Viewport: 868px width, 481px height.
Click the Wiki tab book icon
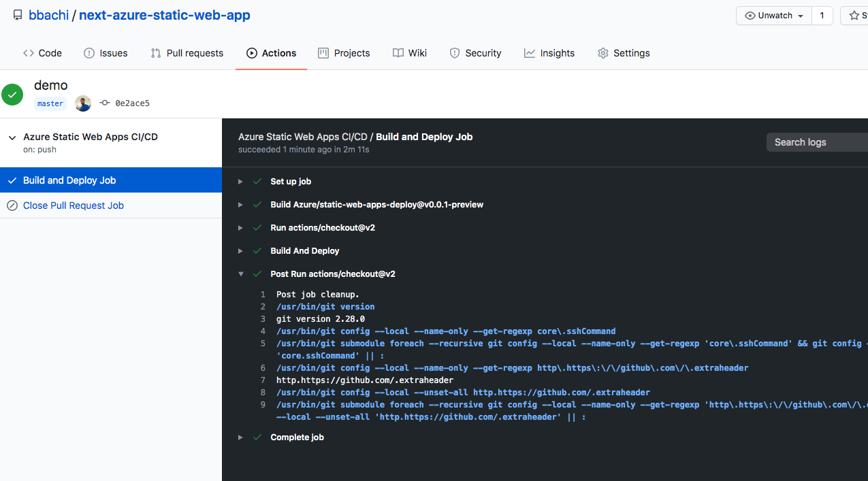pos(398,53)
